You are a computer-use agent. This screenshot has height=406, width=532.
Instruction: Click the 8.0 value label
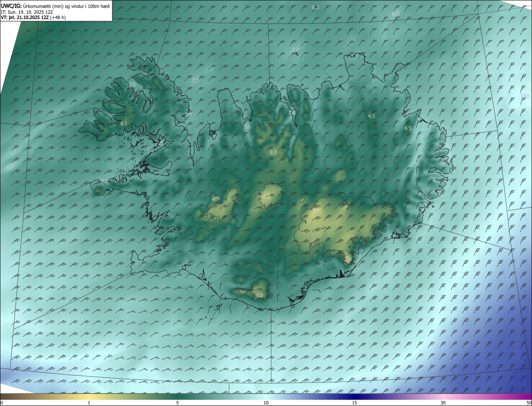pyautogui.click(x=396, y=14)
